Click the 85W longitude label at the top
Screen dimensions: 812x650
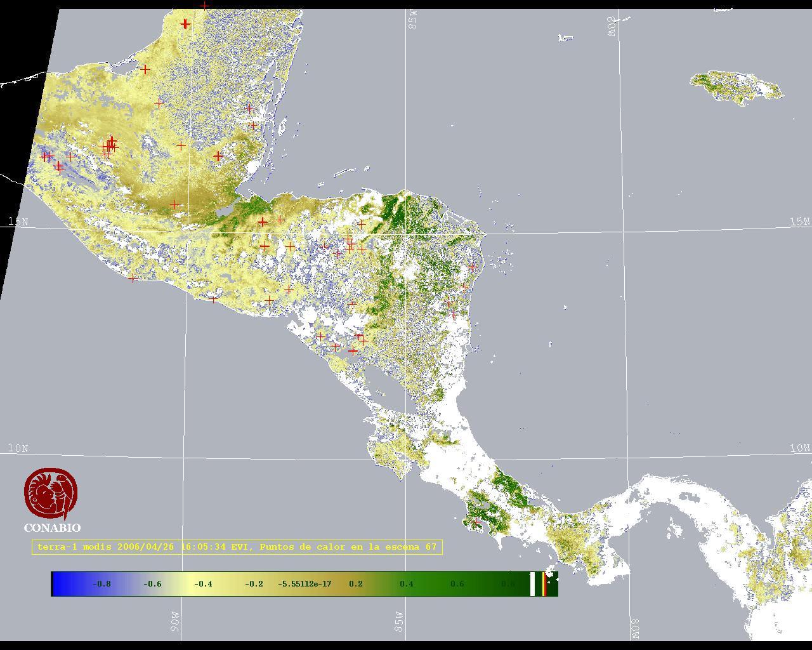414,20
